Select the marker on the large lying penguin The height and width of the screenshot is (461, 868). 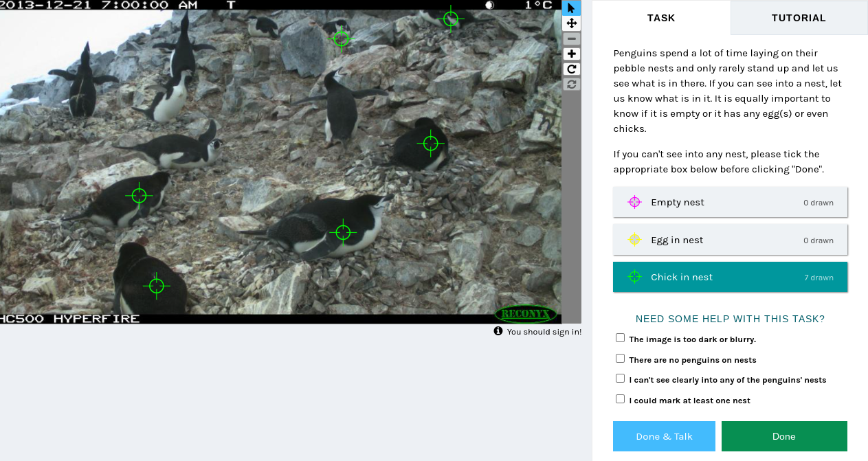(344, 233)
